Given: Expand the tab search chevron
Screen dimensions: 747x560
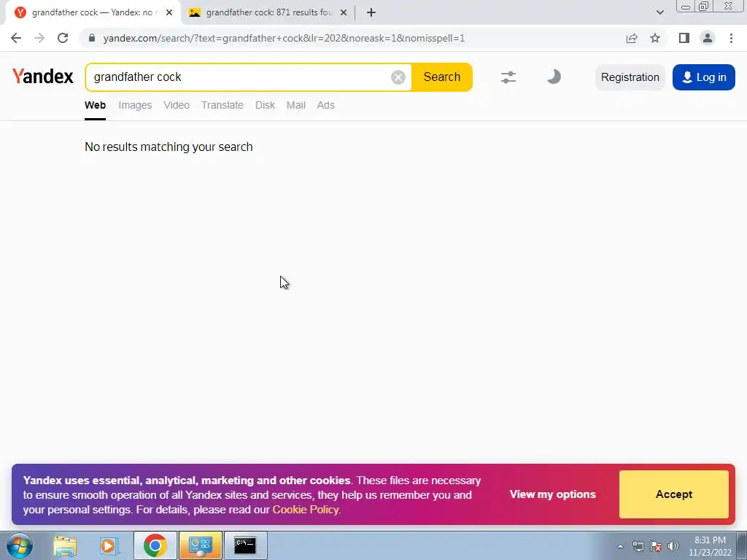Looking at the screenshot, I should click(x=659, y=12).
